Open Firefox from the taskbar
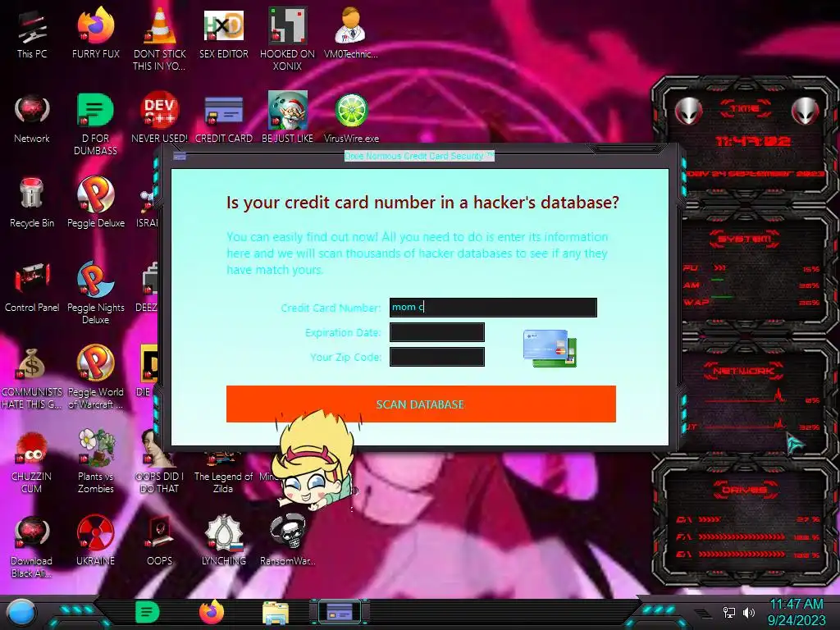Screen dimensions: 840x630 point(212,612)
